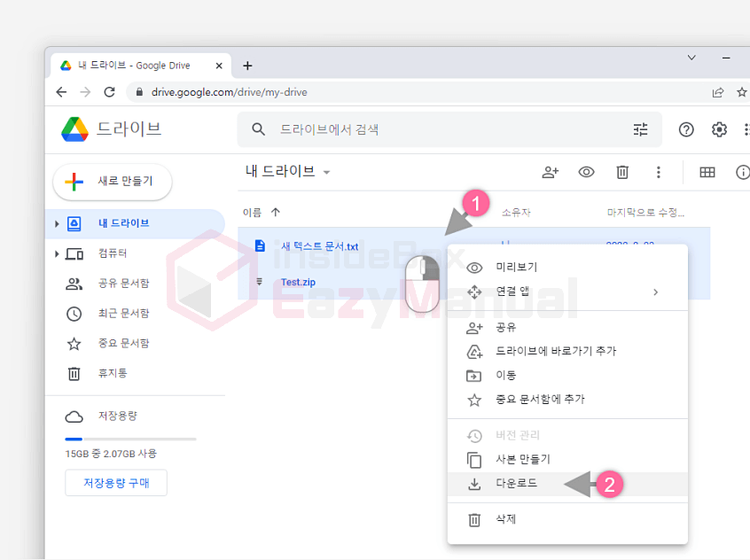
Task: Switch to grid layout view
Action: [x=707, y=172]
